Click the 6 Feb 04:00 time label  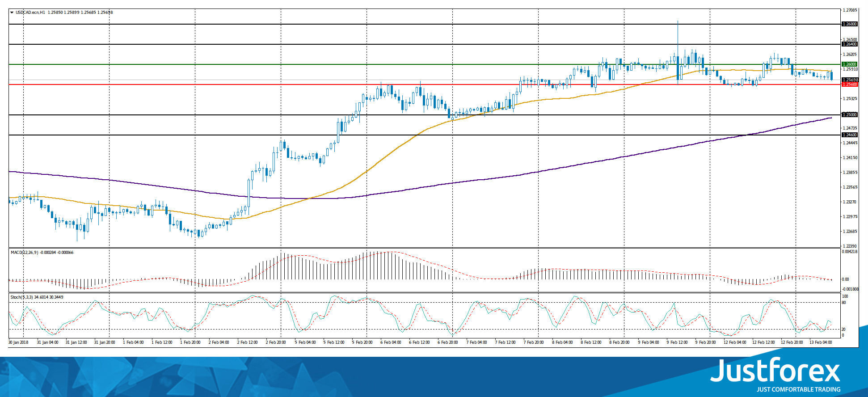pyautogui.click(x=391, y=342)
